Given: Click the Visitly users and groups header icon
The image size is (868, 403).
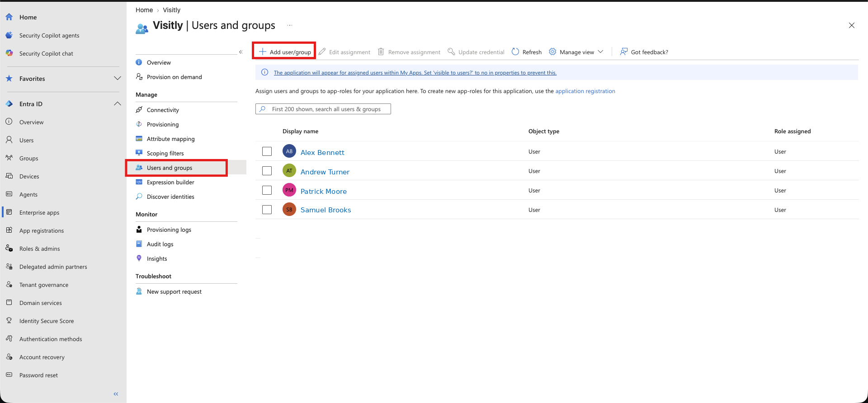Looking at the screenshot, I should 142,28.
